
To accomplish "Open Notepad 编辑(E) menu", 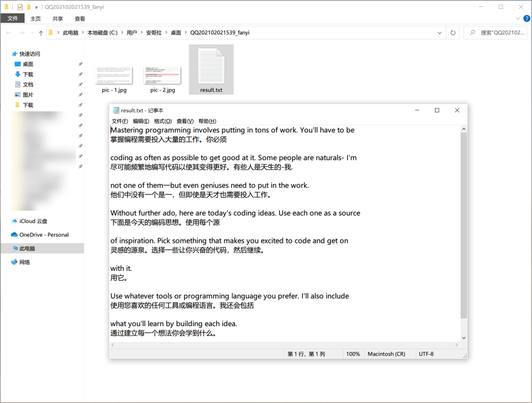I will [x=141, y=121].
